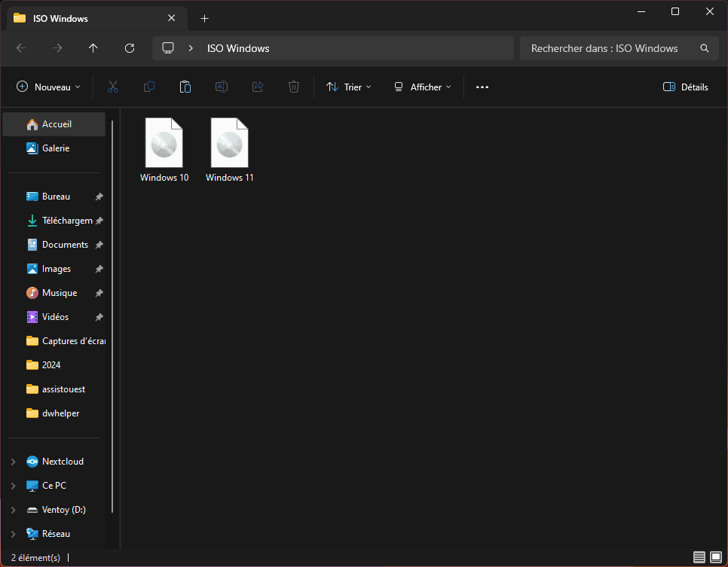Viewport: 728px width, 567px height.
Task: Maximize the File Explorer window
Action: 675,11
